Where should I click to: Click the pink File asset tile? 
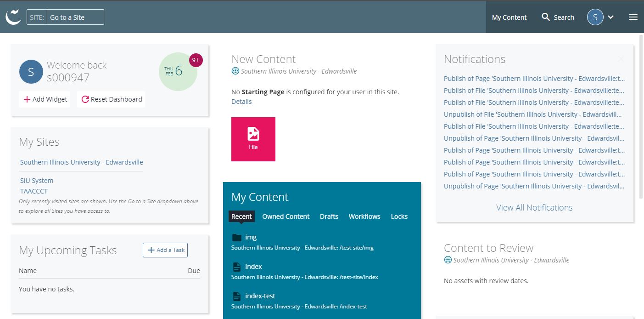tap(253, 139)
